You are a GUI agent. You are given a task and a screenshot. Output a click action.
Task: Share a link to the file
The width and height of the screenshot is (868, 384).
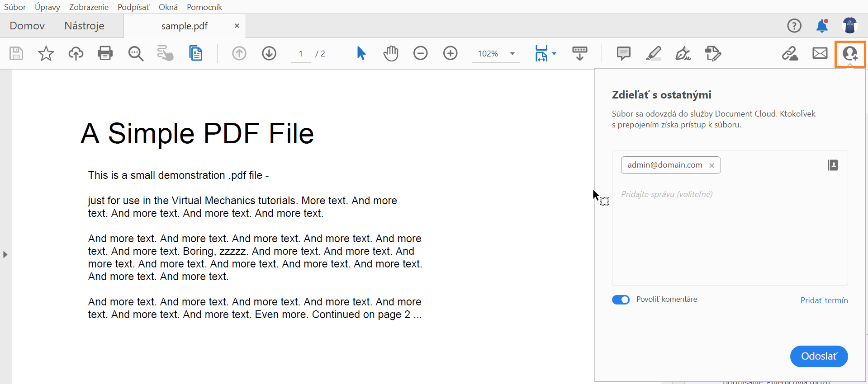pyautogui.click(x=790, y=53)
